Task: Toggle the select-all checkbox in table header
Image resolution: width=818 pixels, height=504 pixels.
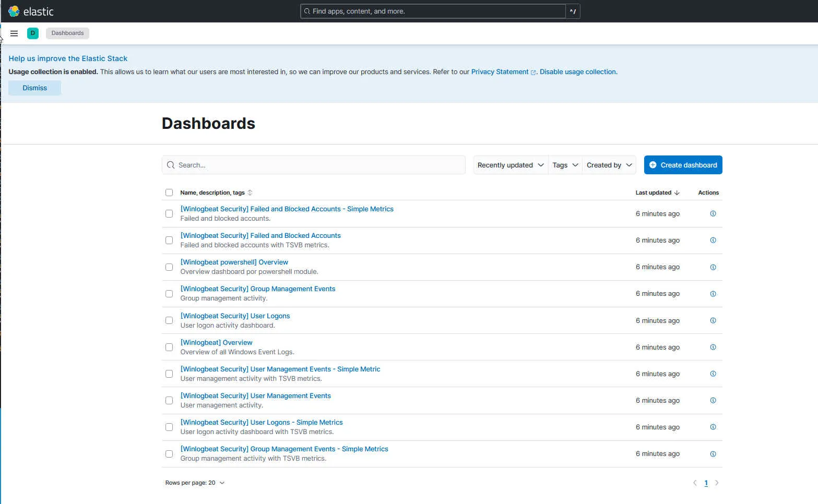Action: pyautogui.click(x=169, y=193)
